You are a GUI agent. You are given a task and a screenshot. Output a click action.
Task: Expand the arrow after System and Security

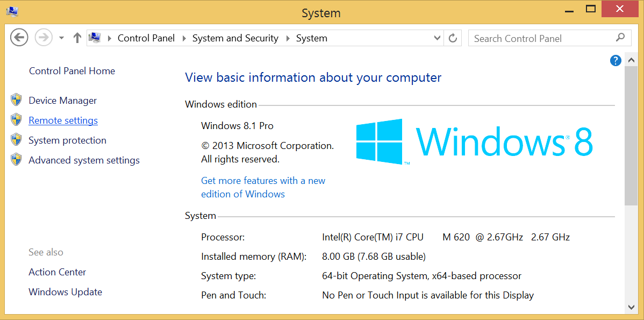click(x=288, y=38)
